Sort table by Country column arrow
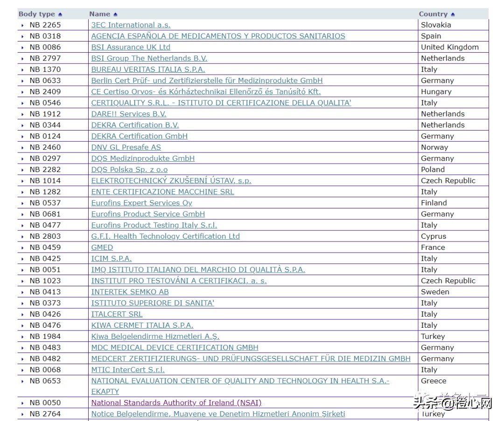 point(453,14)
